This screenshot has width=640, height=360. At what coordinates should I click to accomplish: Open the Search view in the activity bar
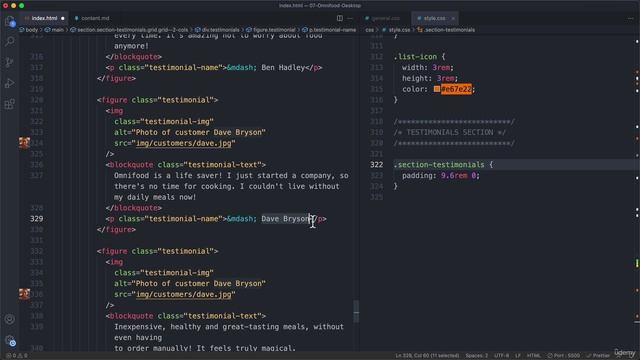coord(10,41)
